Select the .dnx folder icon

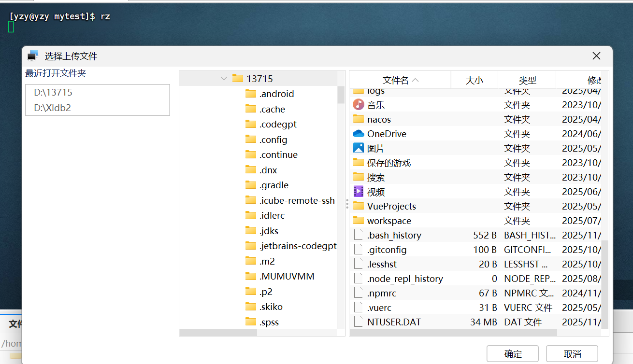(250, 170)
